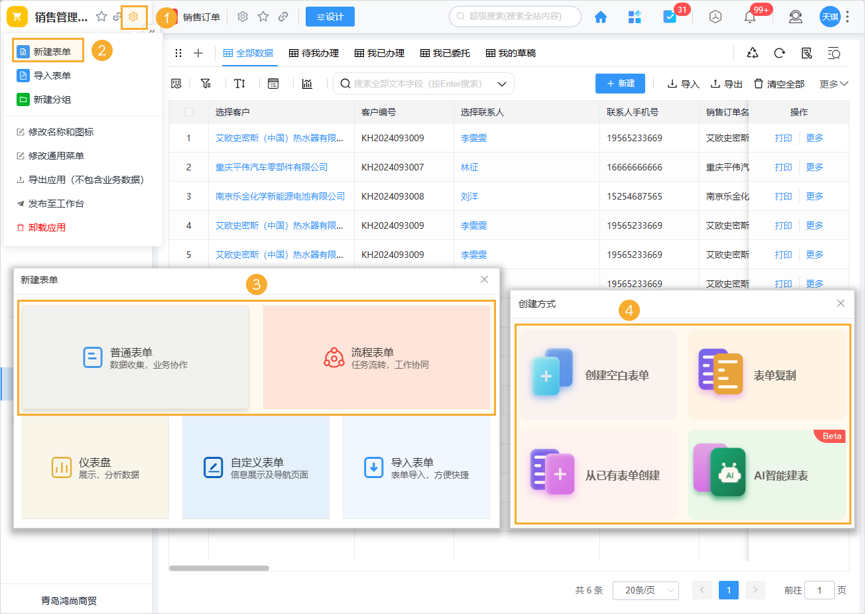
Task: Refresh the data list
Action: click(779, 53)
